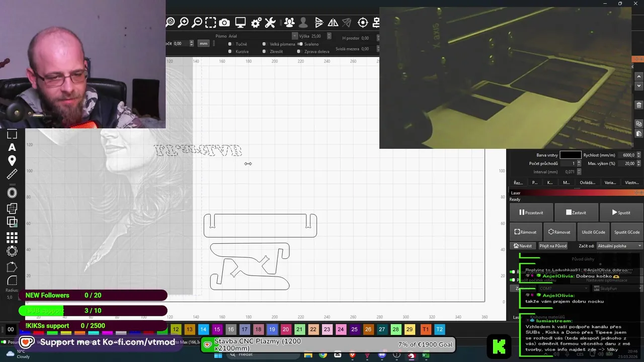
Task: Switch to the Vlastn... tab
Action: [631, 183]
